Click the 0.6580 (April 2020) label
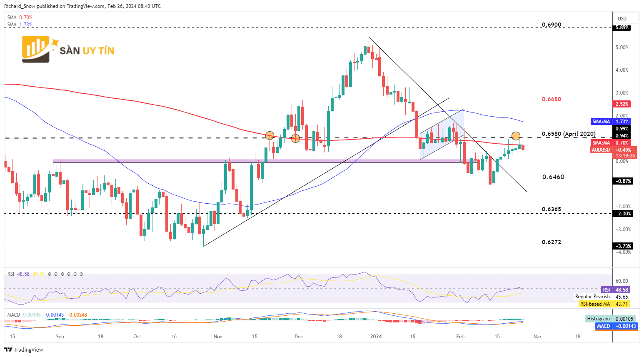 pos(569,134)
